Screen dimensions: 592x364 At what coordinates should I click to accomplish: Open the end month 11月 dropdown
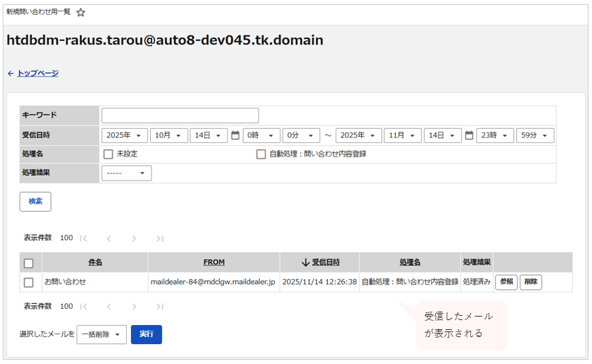[402, 135]
